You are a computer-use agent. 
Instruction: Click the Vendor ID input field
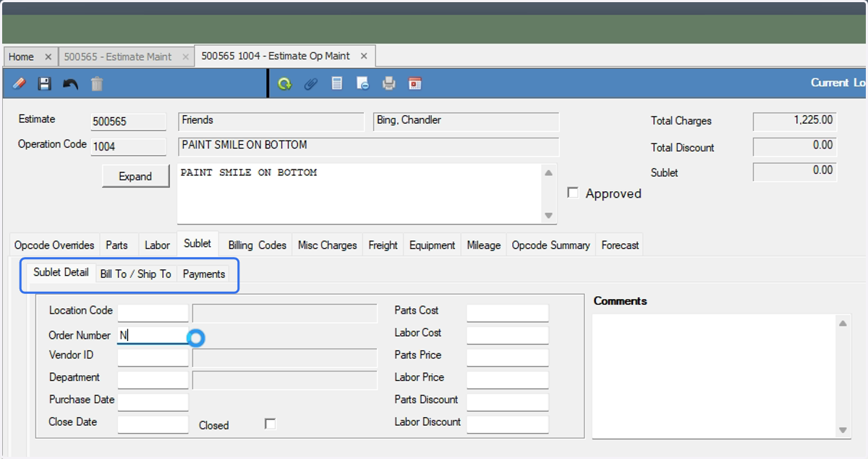tap(153, 358)
